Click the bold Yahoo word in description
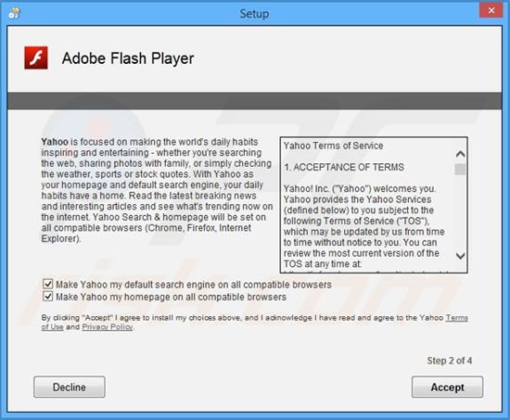510x420 pixels. [x=55, y=142]
